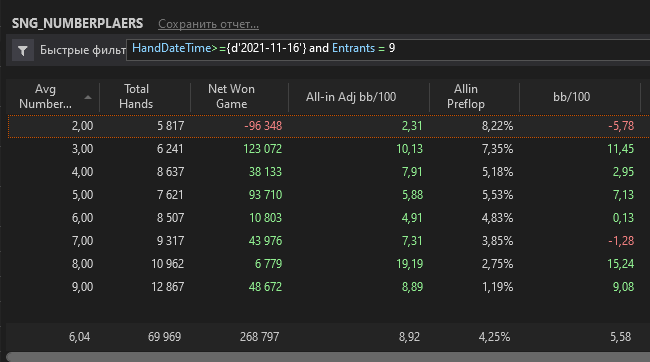This screenshot has width=650, height=362.
Task: Select the row with 2,00 players
Action: (329, 126)
